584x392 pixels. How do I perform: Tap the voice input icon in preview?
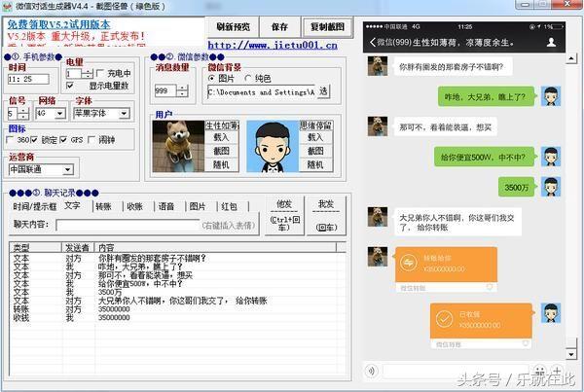(x=372, y=371)
